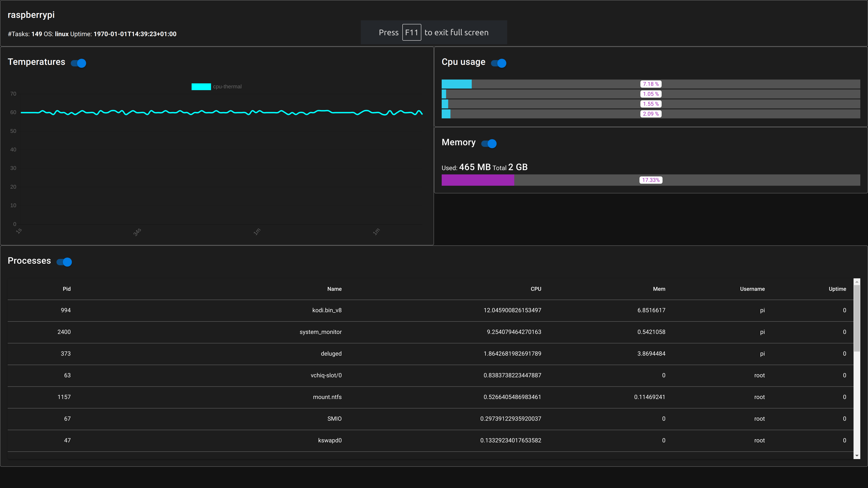The image size is (868, 488).
Task: Click the Name column header
Action: point(334,289)
